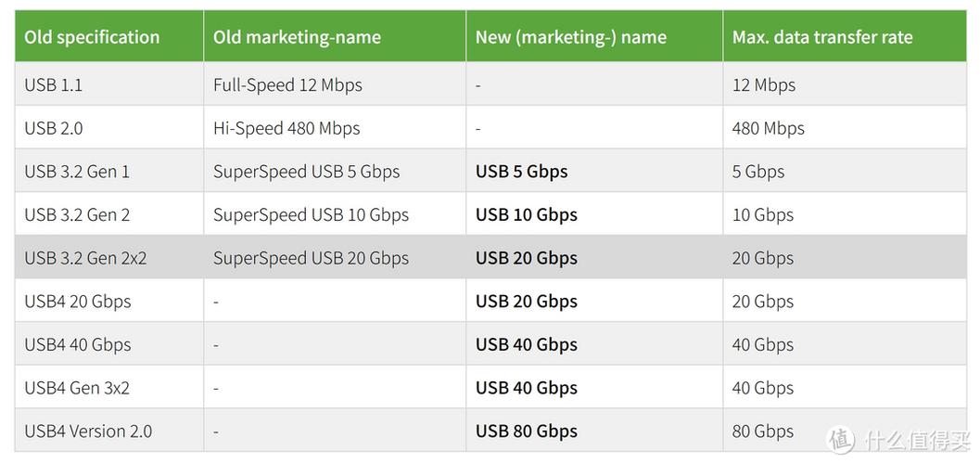980x464 pixels.
Task: Click the Full-Speed 12 Mbps cell
Action: 335,84
